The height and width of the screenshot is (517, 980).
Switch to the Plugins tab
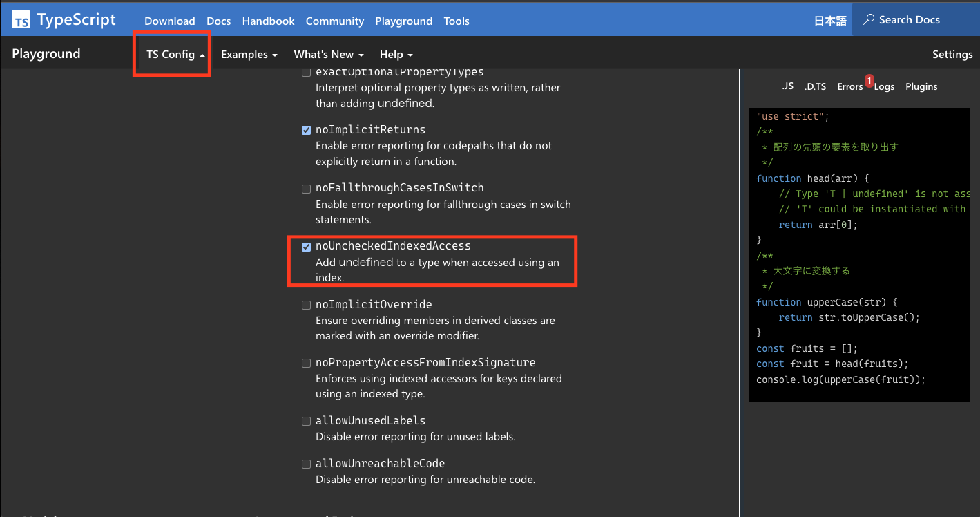(921, 86)
